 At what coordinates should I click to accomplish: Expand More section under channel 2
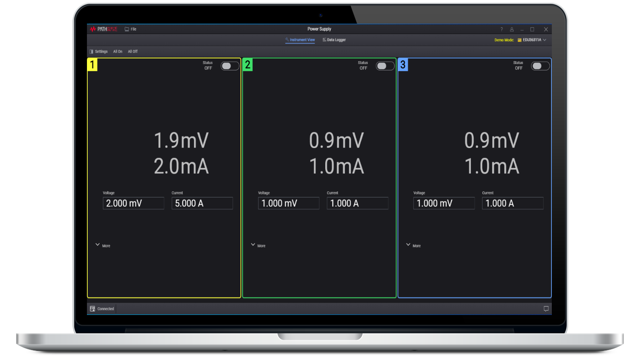258,245
